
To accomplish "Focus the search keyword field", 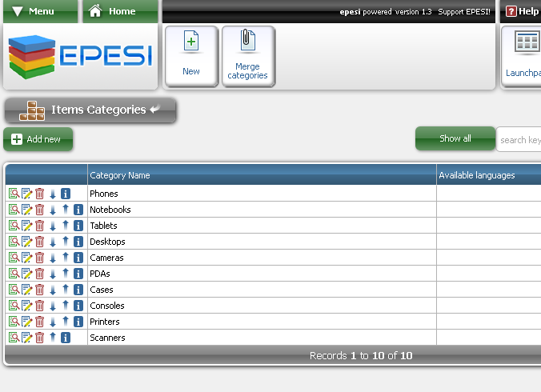I will pyautogui.click(x=519, y=140).
